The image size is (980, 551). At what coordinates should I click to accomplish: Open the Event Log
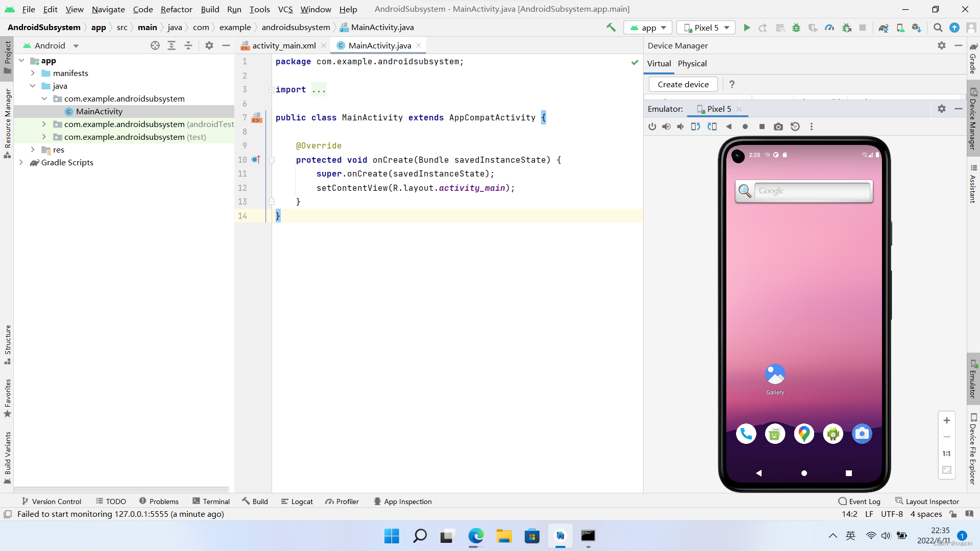(860, 502)
